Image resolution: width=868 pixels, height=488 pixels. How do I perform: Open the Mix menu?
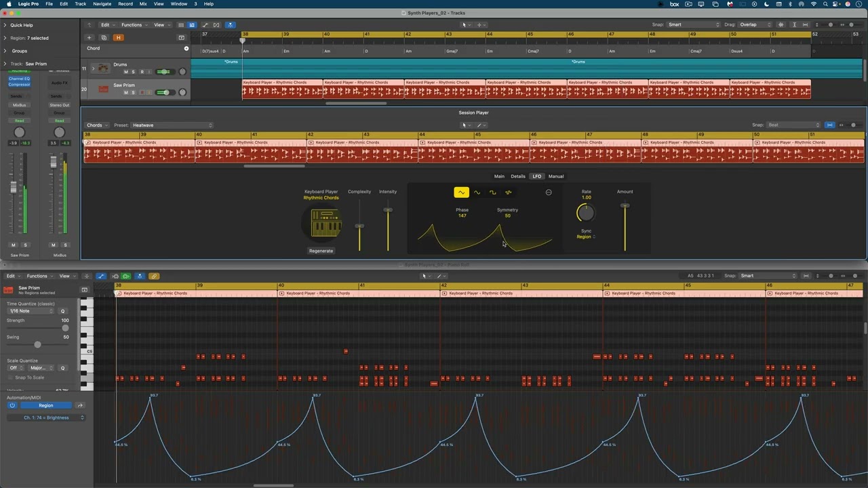[x=143, y=3]
